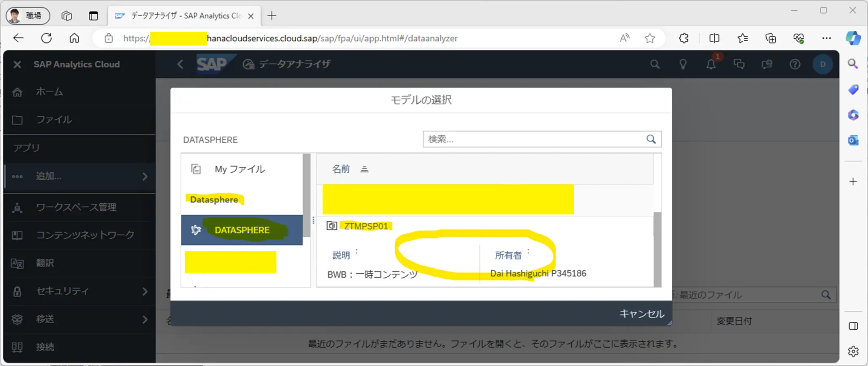Screen dimensions: 868x366
Task: Open help question mark icon
Action: 795,64
